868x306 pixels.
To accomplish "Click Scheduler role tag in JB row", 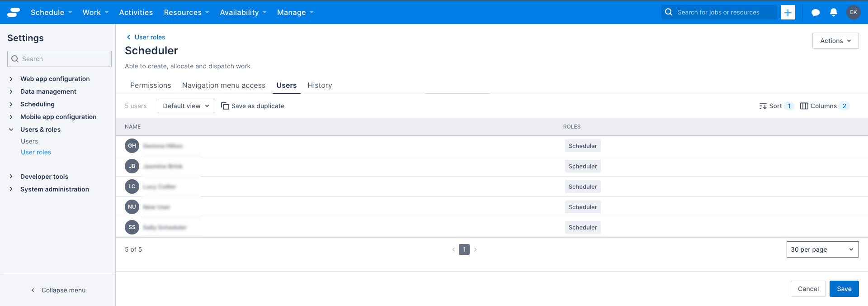I will [583, 166].
